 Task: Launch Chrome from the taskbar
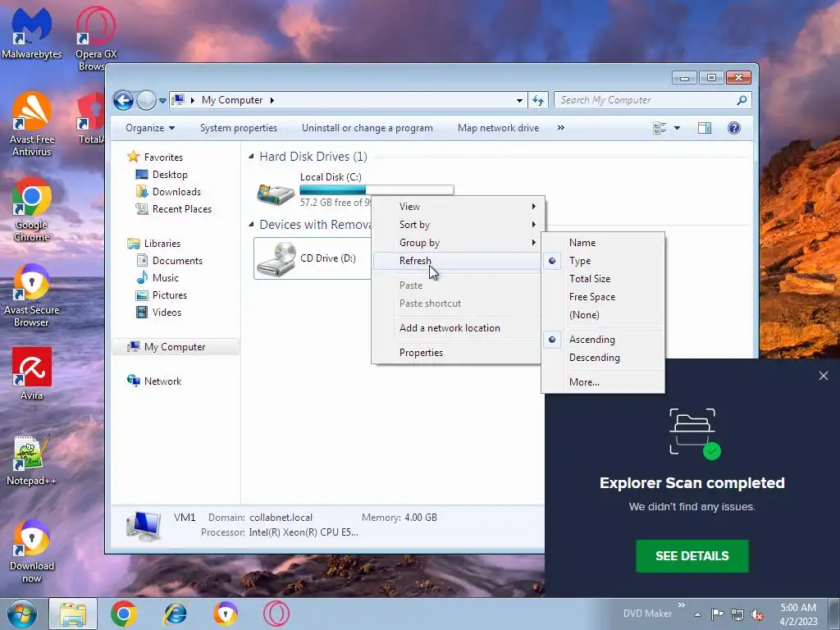pos(124,614)
